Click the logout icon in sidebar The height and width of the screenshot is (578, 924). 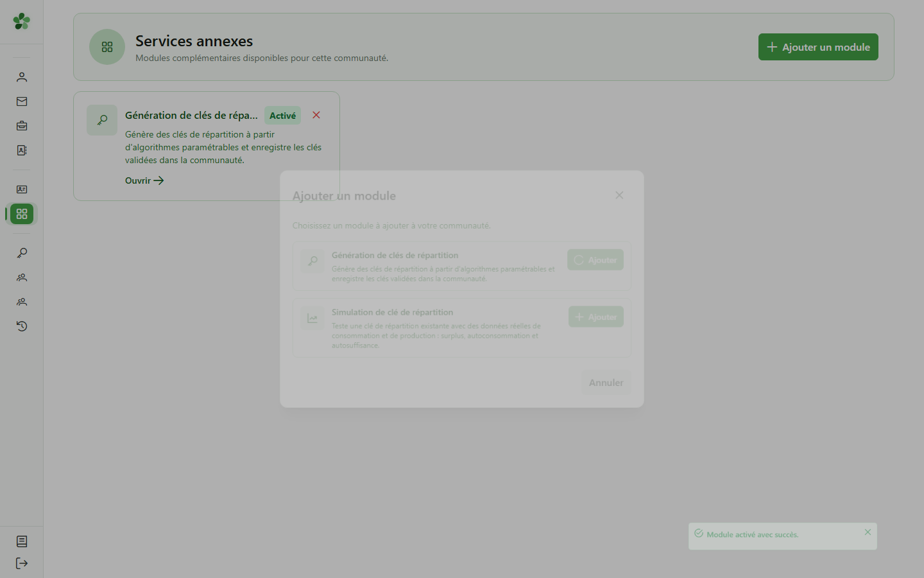click(x=22, y=563)
